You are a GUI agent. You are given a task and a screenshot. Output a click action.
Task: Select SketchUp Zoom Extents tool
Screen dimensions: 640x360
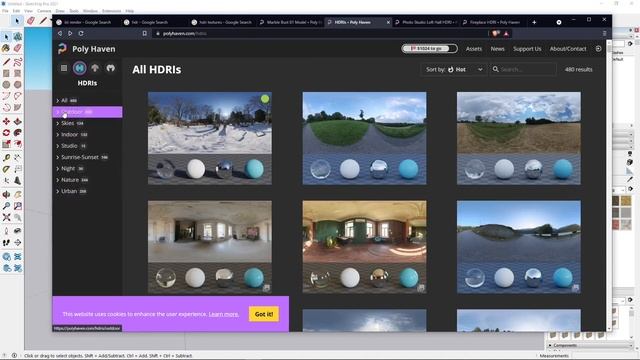coord(6,218)
